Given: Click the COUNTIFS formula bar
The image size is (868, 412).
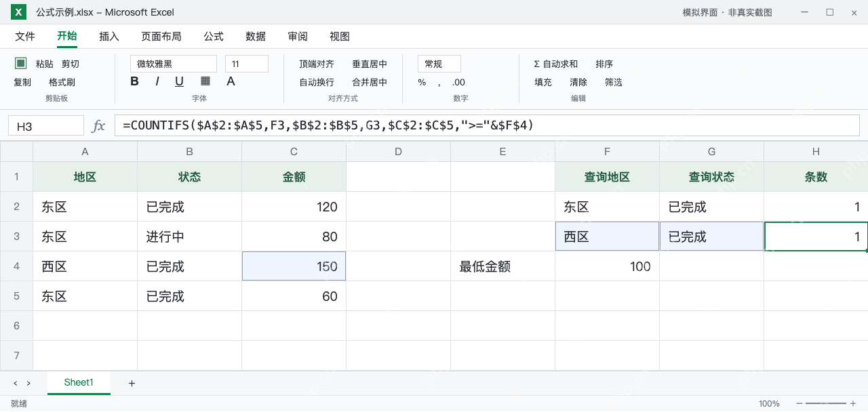Looking at the screenshot, I should pyautogui.click(x=487, y=125).
